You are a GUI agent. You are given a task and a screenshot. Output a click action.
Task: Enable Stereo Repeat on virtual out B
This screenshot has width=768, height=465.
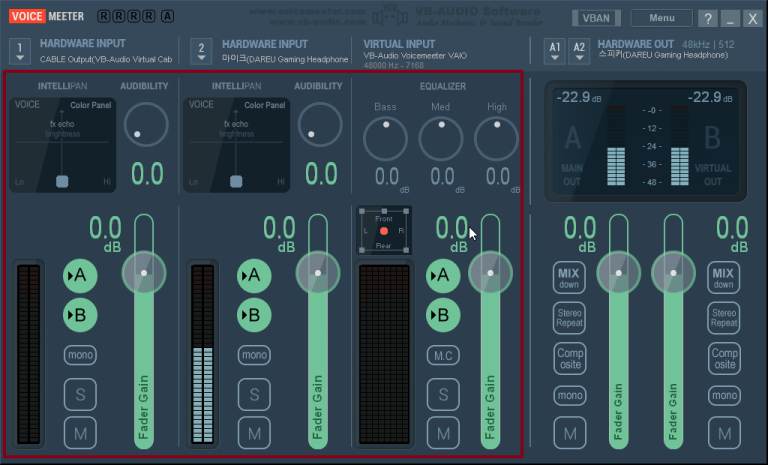tap(724, 318)
